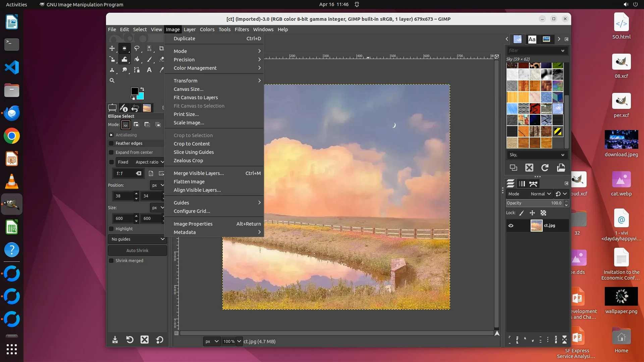
Task: Open the layer Mode Normal dropdown
Action: 541,194
